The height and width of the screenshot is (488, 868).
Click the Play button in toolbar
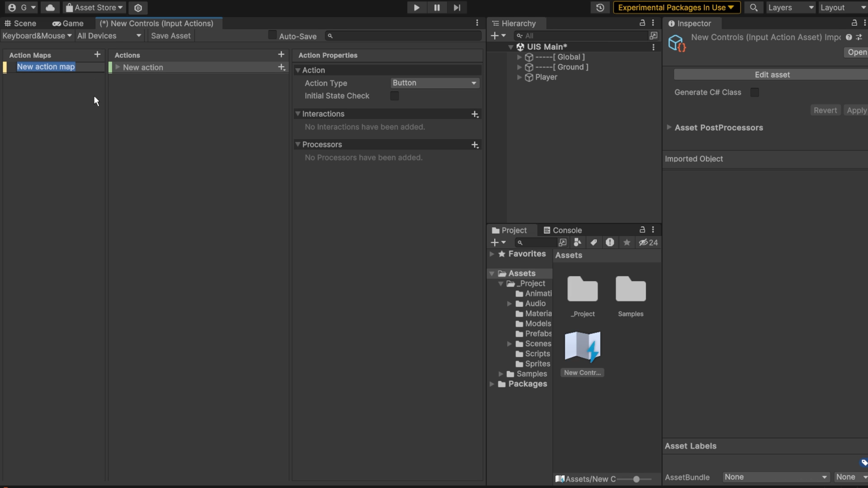(416, 8)
